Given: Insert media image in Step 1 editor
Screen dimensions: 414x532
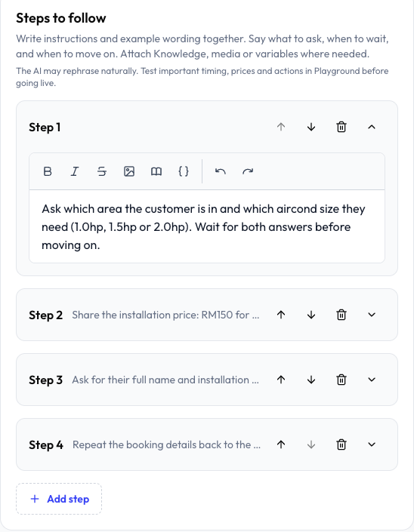Looking at the screenshot, I should click(x=129, y=171).
